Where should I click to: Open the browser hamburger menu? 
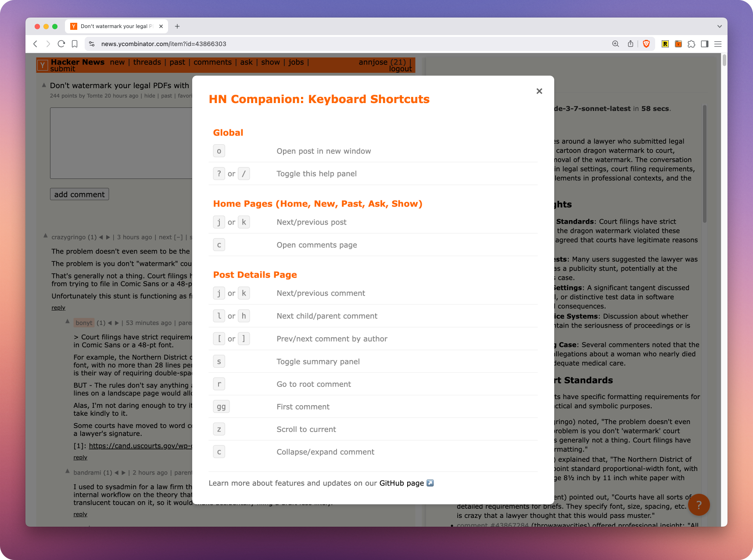[x=718, y=44]
